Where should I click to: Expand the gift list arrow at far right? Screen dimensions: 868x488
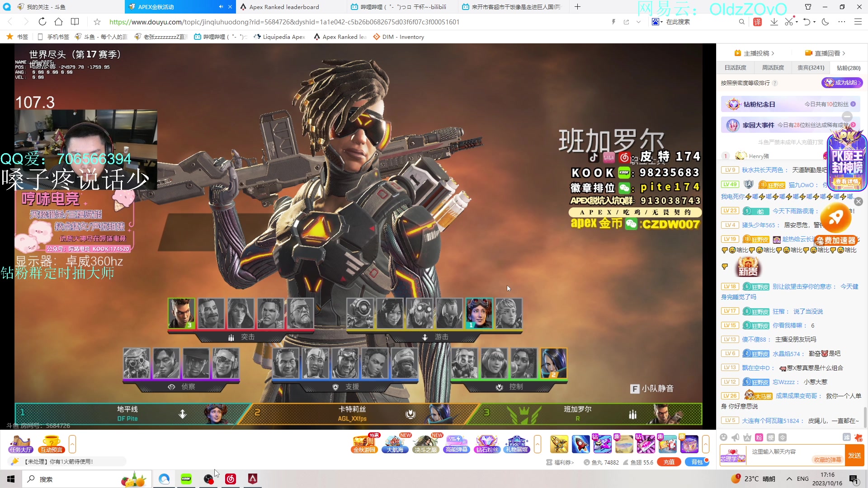pos(706,444)
